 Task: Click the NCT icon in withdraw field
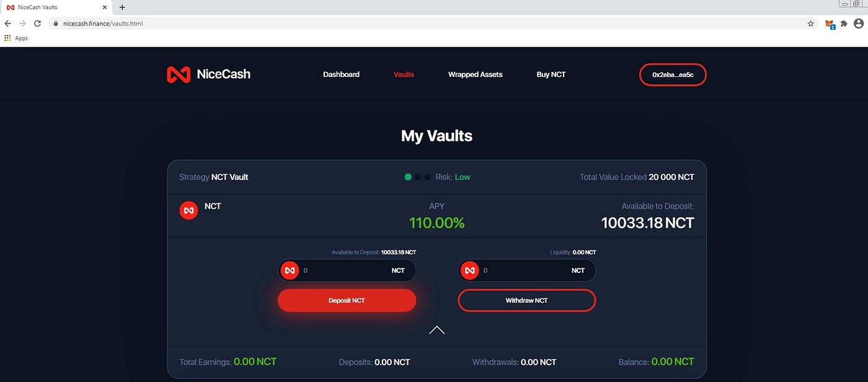(x=469, y=270)
